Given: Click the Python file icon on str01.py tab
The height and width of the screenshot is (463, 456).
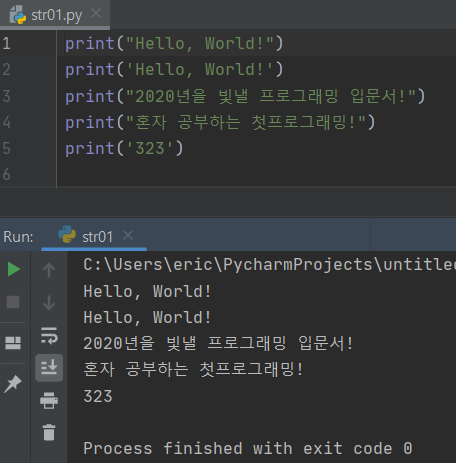Looking at the screenshot, I should pos(18,15).
